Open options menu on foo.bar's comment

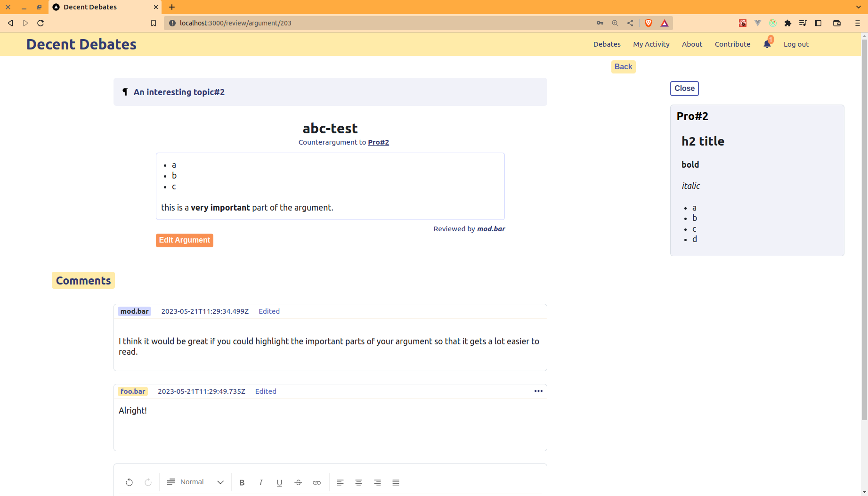click(x=538, y=391)
